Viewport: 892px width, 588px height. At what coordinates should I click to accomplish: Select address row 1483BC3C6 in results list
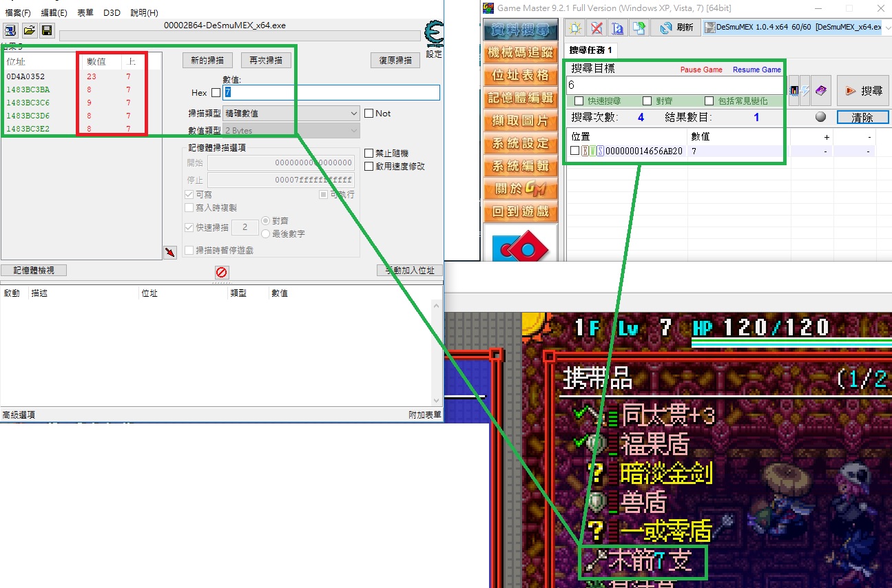coord(28,103)
